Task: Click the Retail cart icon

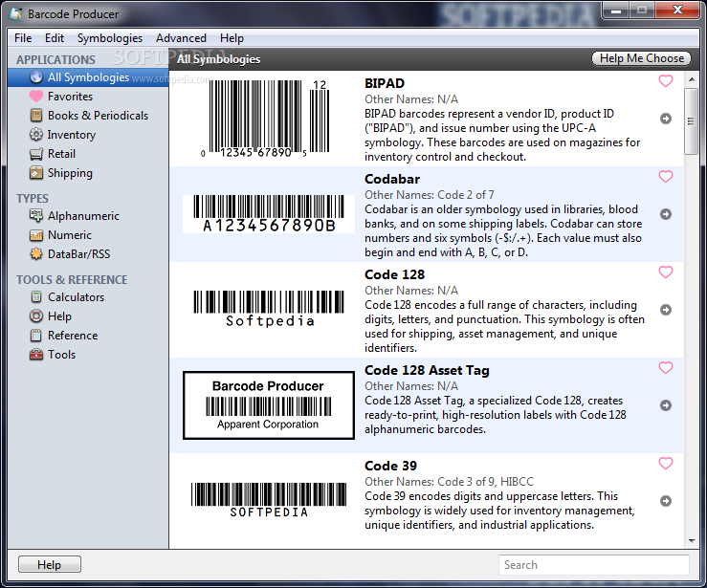Action: point(36,154)
